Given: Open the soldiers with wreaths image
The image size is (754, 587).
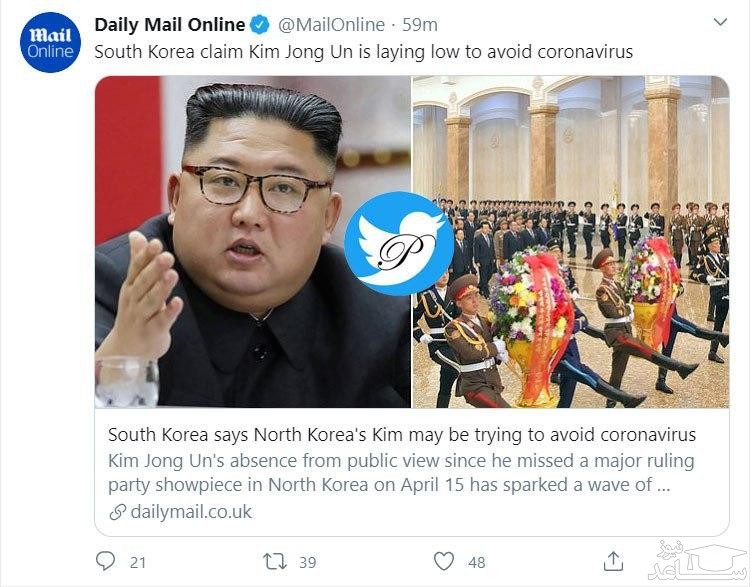Looking at the screenshot, I should (571, 242).
